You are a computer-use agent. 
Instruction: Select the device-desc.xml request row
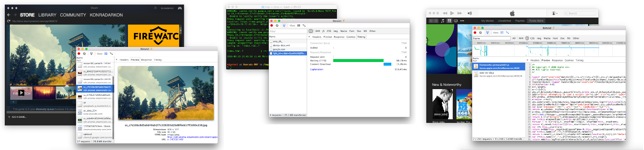click(x=281, y=45)
